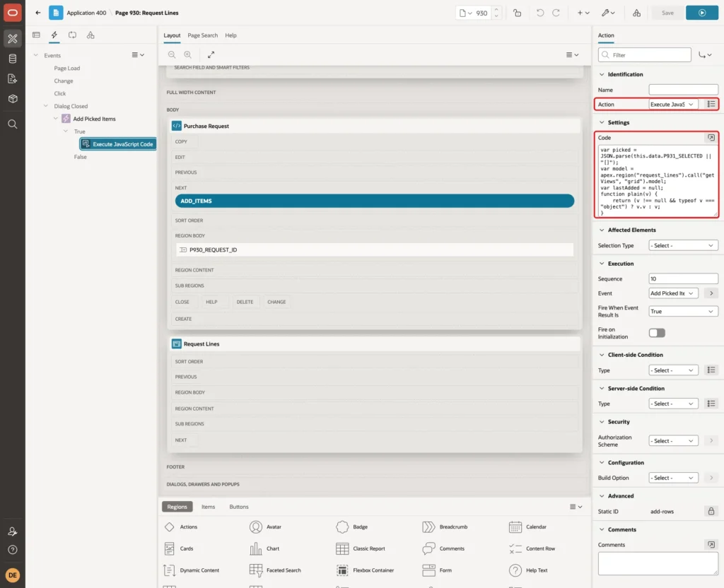Screen dimensions: 724x588
Task: Open the App Builder sidebar icon
Action: 13,39
